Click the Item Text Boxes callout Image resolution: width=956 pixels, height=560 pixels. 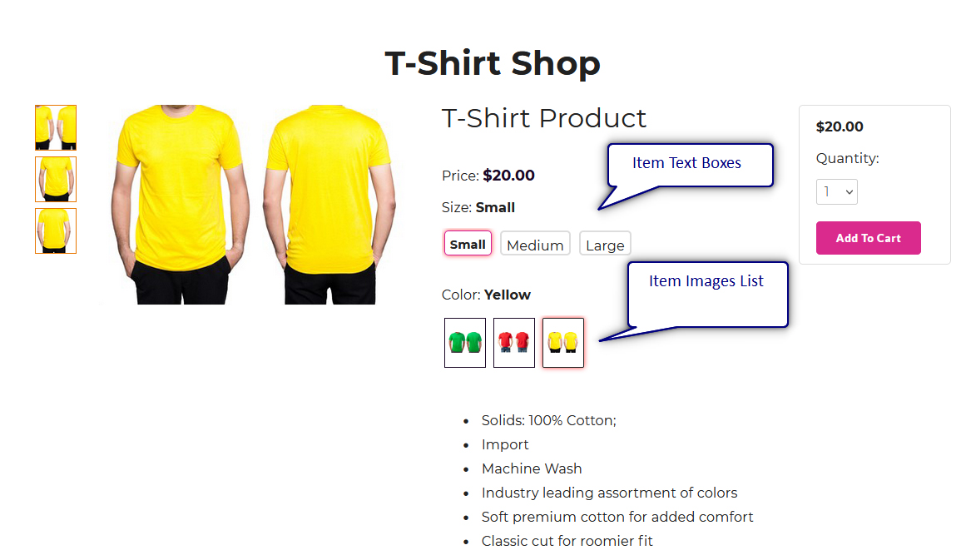(686, 163)
